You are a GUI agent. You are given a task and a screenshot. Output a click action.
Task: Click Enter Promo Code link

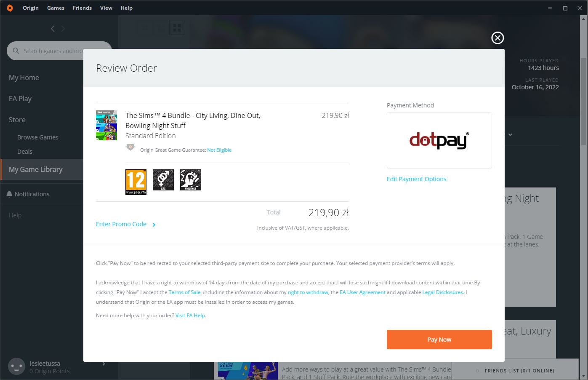121,224
